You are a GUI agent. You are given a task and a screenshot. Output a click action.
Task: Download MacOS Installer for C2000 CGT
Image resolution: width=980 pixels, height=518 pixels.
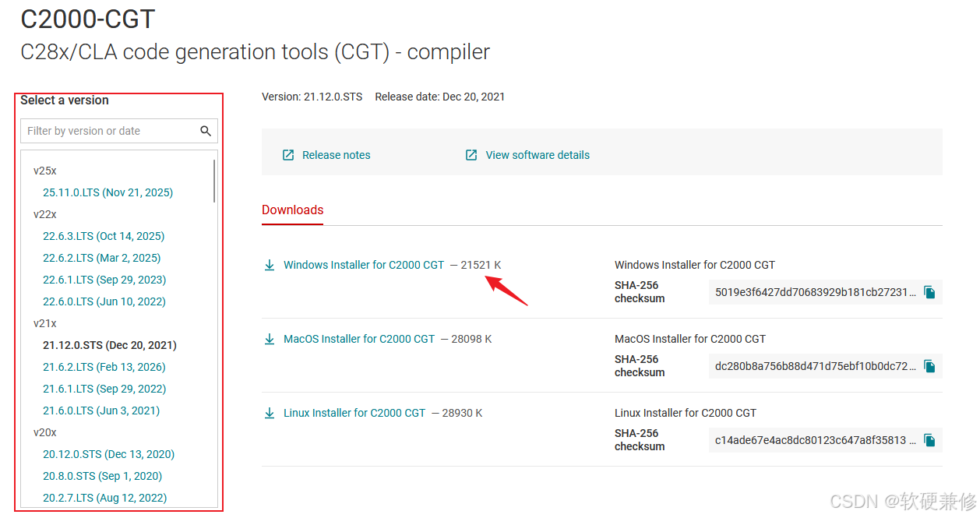click(359, 339)
